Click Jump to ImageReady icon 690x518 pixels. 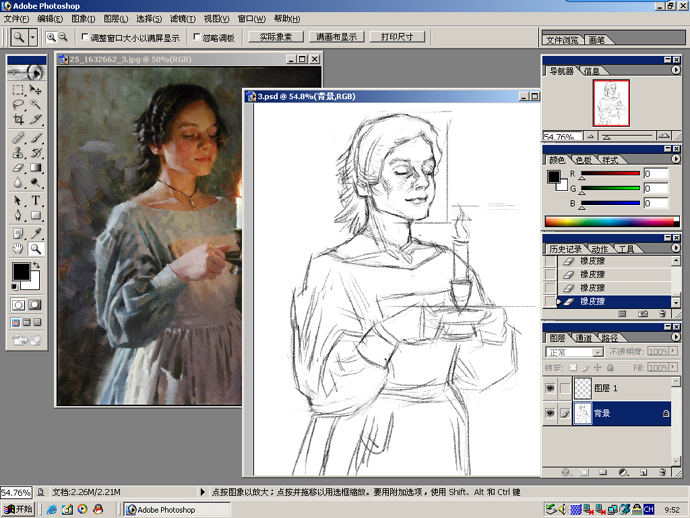(x=26, y=340)
